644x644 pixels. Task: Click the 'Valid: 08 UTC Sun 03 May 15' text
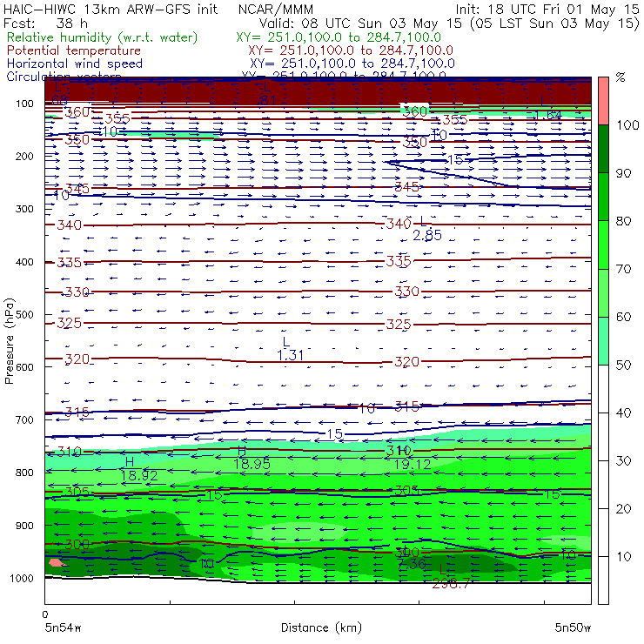click(362, 23)
